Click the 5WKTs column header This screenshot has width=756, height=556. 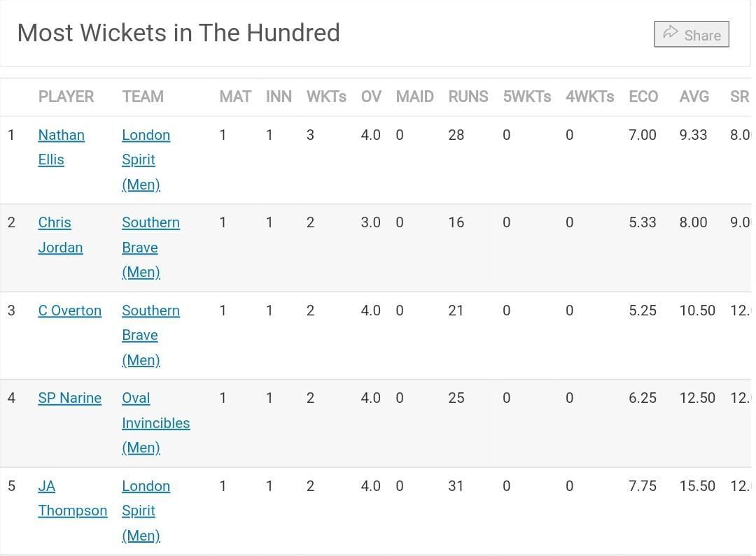[x=526, y=97]
